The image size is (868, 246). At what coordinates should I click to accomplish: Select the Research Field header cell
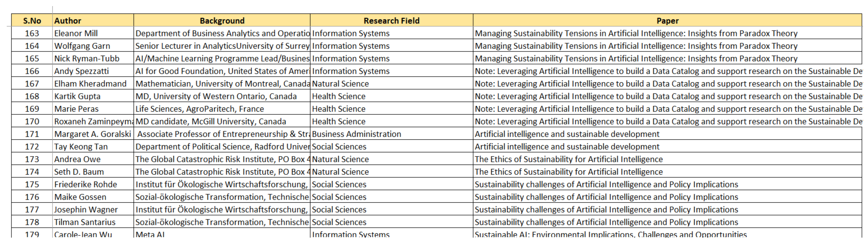click(391, 21)
